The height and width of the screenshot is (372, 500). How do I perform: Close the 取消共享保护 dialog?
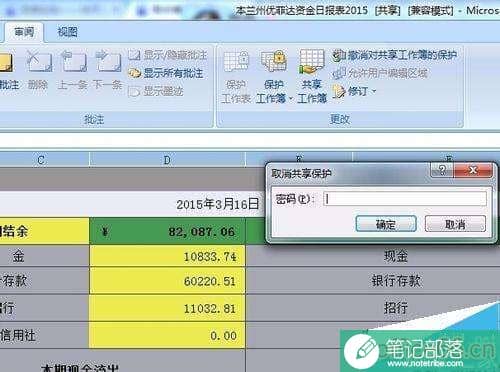473,170
